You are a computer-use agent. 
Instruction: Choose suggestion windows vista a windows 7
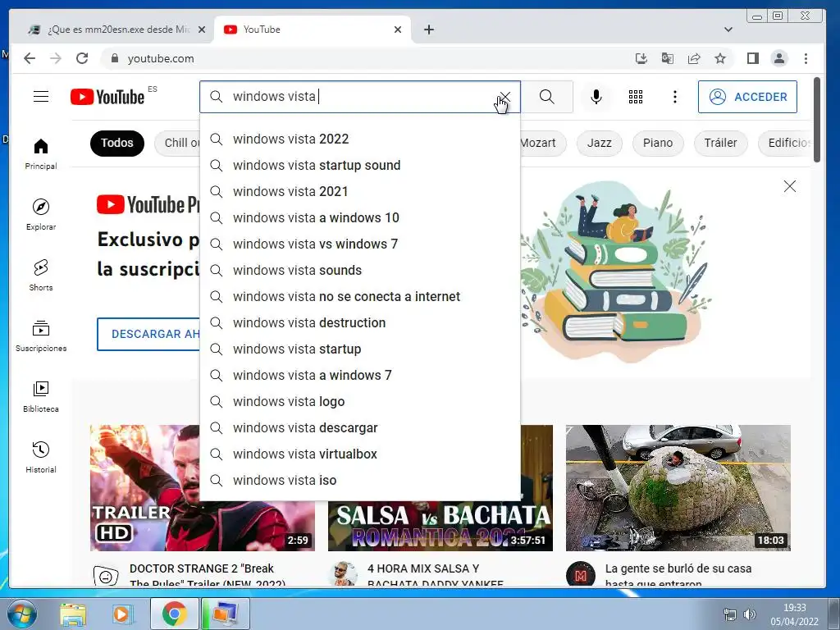coord(360,376)
